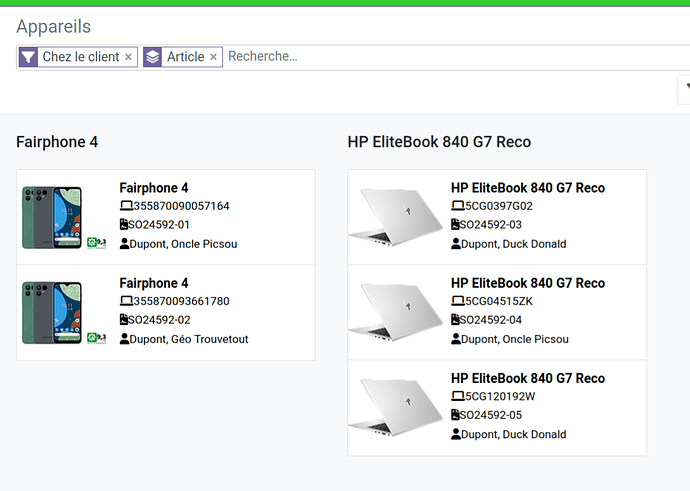This screenshot has width=690, height=491.
Task: Open the HP EliteBook 840 G7 Reco column header
Action: (x=439, y=142)
